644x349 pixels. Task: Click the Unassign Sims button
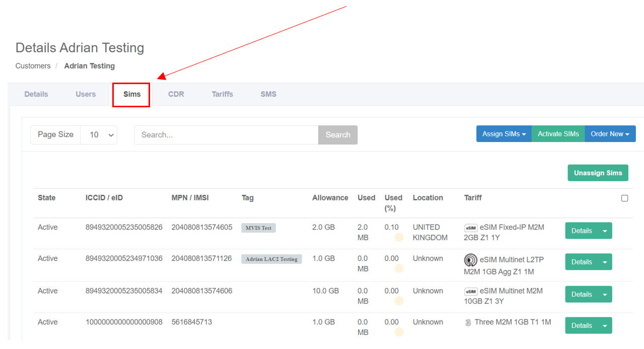pyautogui.click(x=598, y=173)
